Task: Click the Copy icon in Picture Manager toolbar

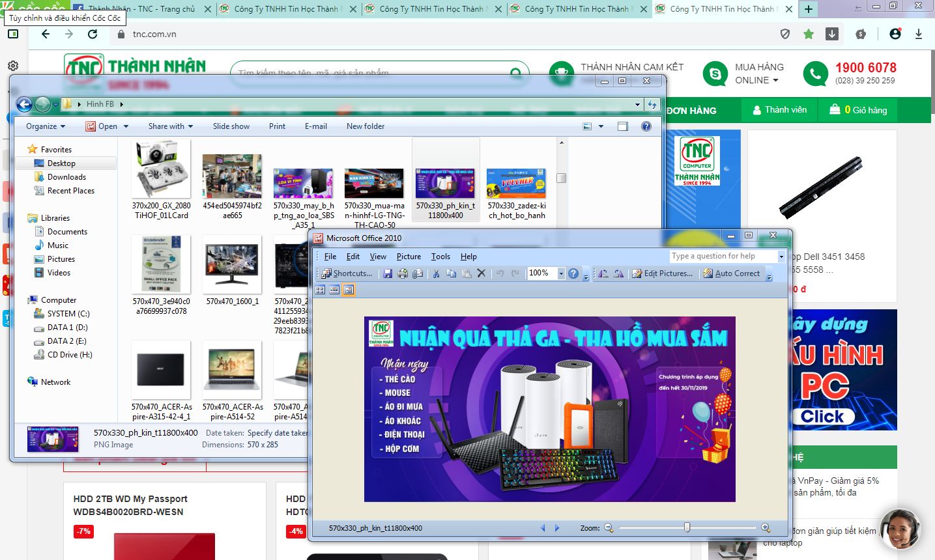Action: point(451,273)
